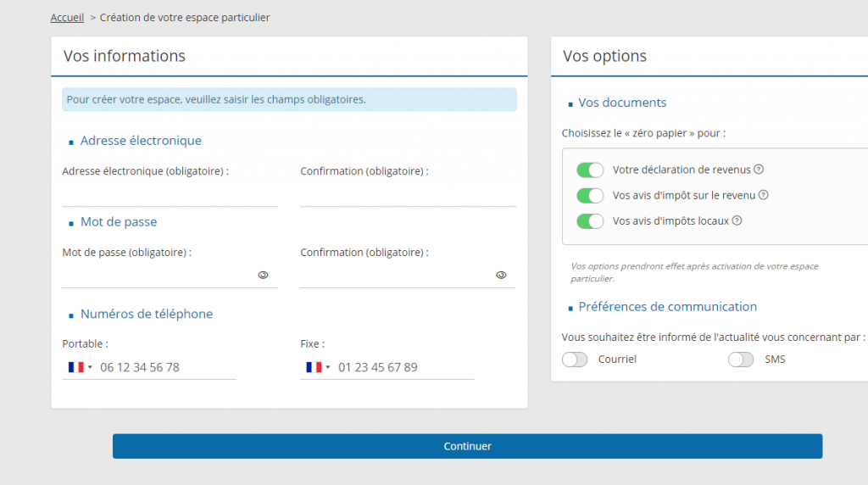Image resolution: width=868 pixels, height=485 pixels.
Task: Click the 'Vos options' heading
Action: 604,56
